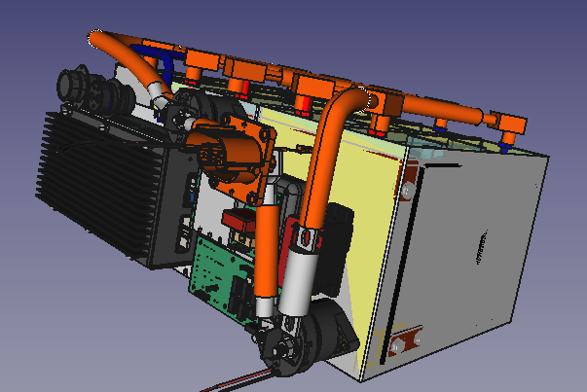Select the white sleeve on upper-left cable
Screen dimensions: 587x392
[x=160, y=96]
